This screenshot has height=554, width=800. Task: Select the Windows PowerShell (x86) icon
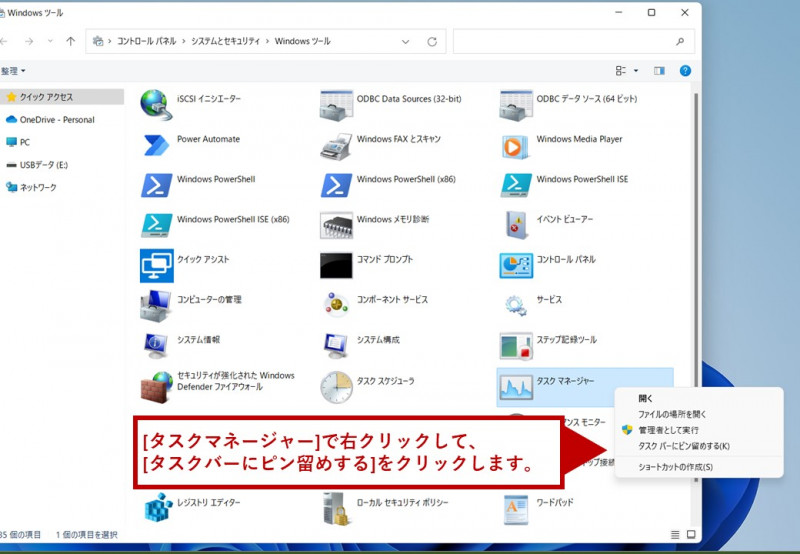click(336, 186)
